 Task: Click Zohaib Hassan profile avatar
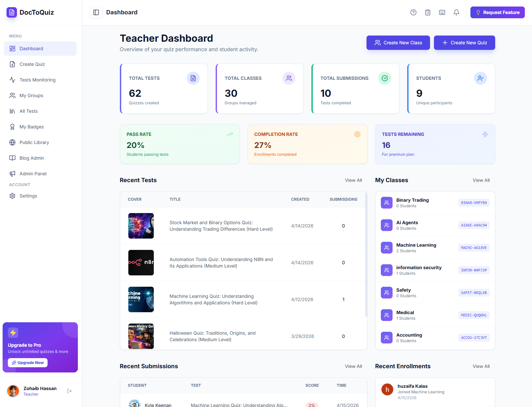coord(13,391)
